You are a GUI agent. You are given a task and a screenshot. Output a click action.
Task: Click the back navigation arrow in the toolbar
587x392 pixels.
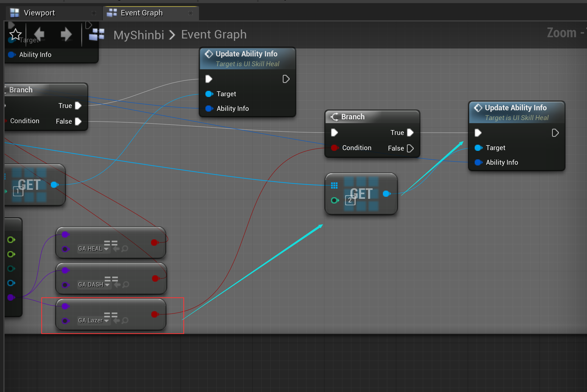tap(39, 34)
